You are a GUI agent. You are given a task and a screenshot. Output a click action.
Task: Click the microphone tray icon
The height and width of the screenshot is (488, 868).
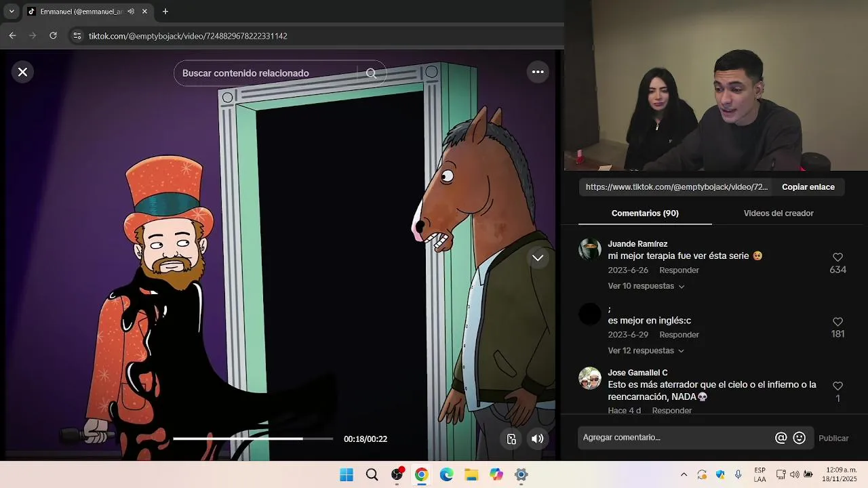(738, 474)
